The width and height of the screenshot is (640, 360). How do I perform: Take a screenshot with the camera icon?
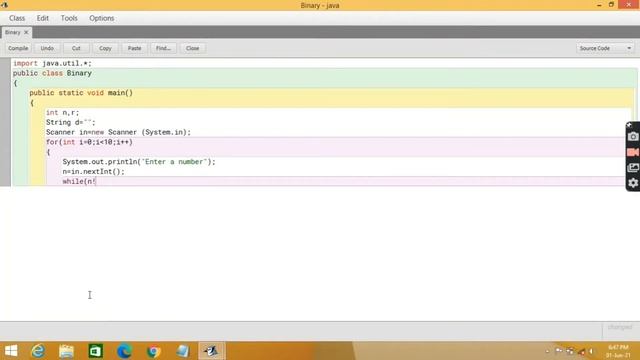[x=633, y=136]
